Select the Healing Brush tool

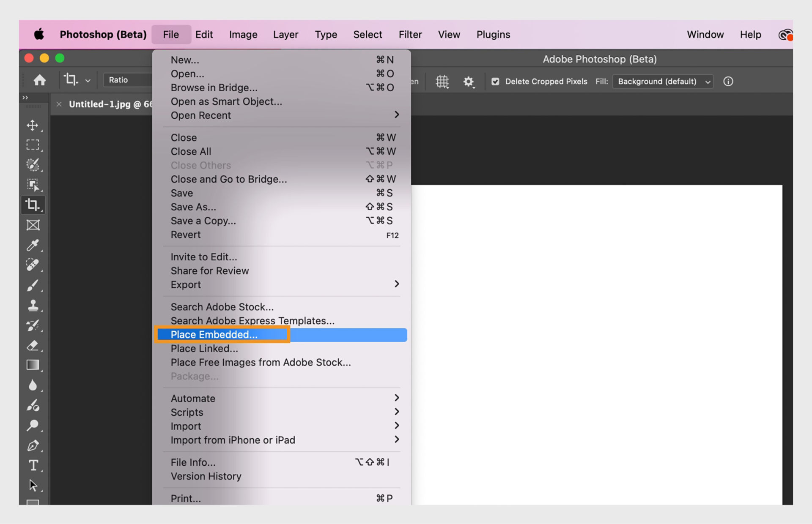pyautogui.click(x=33, y=265)
